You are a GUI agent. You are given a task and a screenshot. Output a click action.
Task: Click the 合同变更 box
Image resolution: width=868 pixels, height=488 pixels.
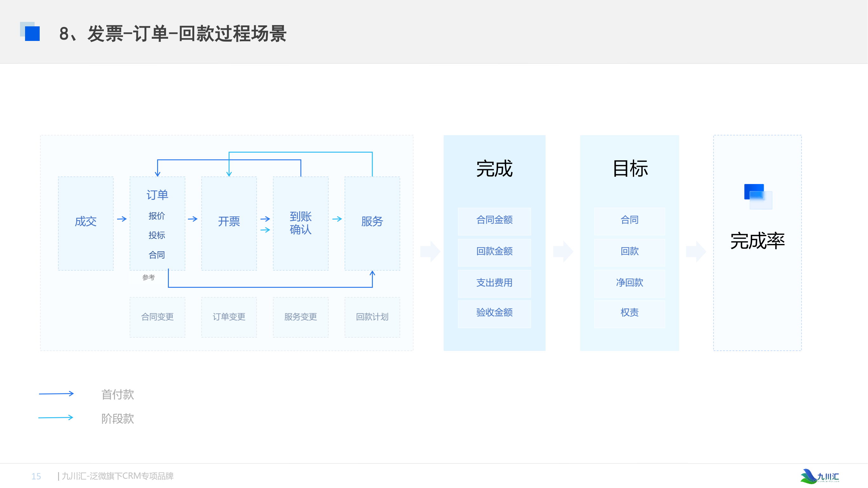pos(157,317)
